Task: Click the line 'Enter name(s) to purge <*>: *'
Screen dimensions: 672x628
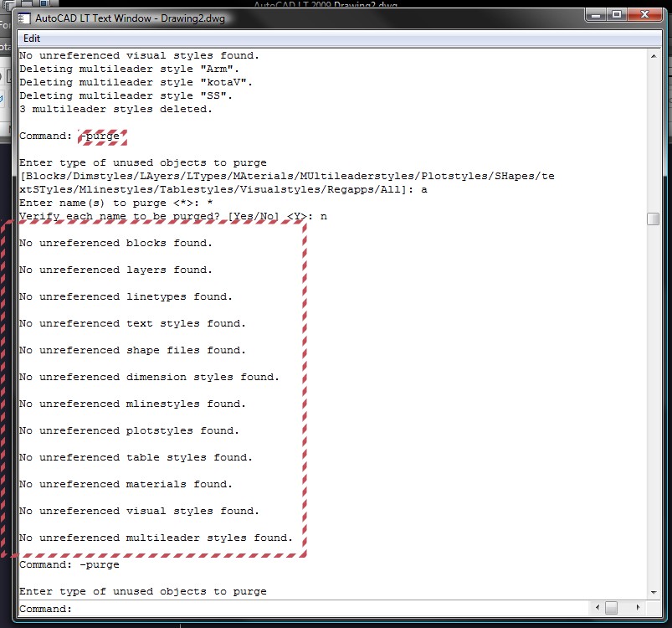Action: 115,203
